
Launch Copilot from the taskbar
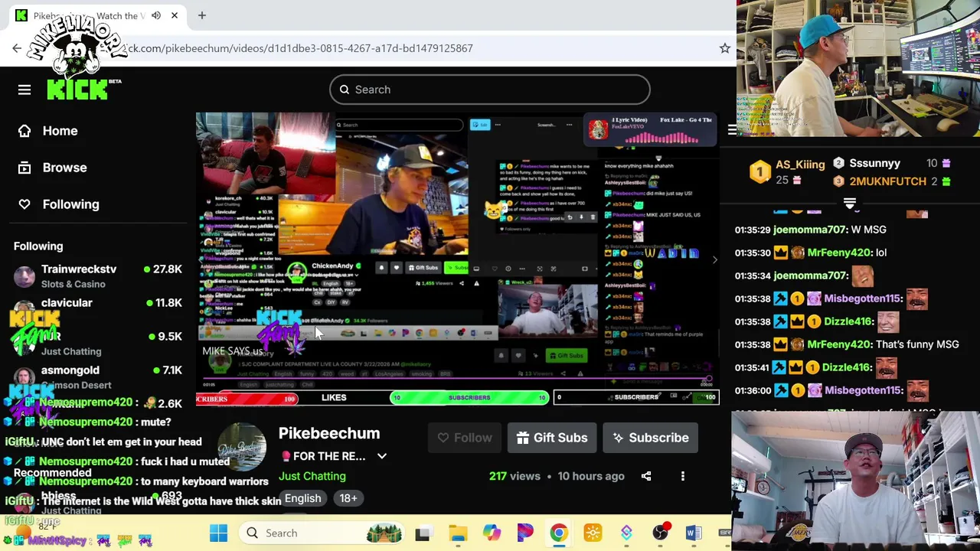tap(492, 533)
